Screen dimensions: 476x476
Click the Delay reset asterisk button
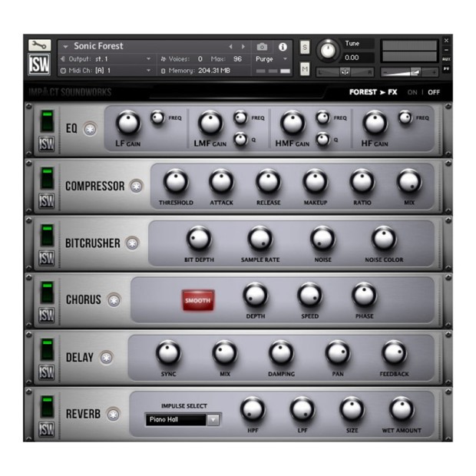pos(106,358)
